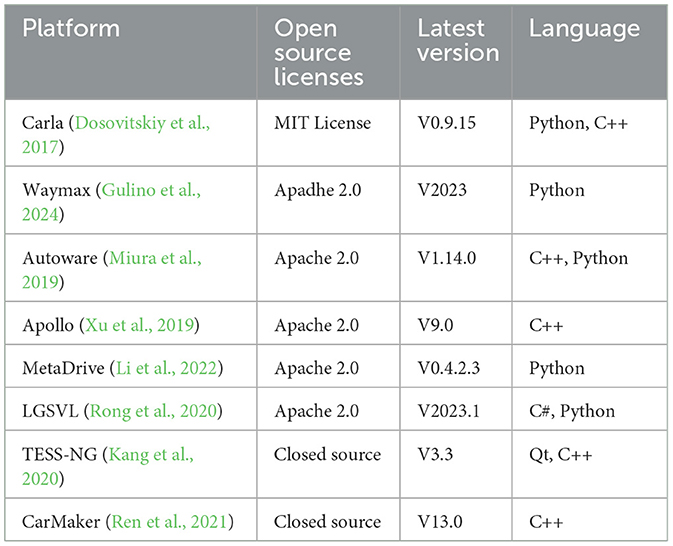Viewport: 673px width, 546px height.
Task: Click the TESS-NG platform name
Action: [60, 454]
